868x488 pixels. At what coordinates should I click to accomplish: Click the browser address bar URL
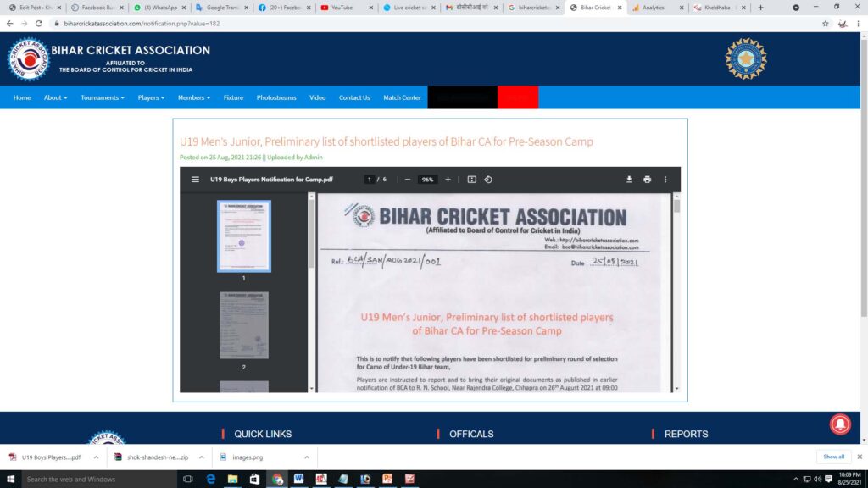142,23
